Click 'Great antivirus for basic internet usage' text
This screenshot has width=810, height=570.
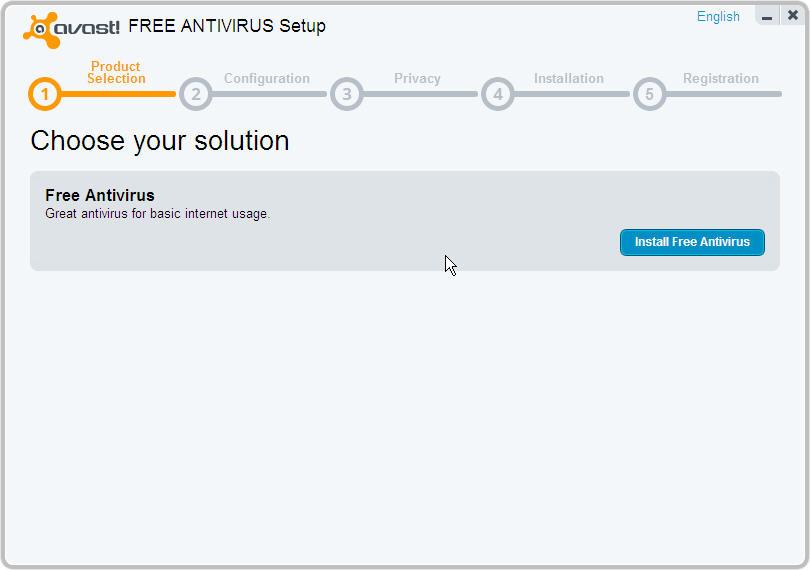pos(157,213)
